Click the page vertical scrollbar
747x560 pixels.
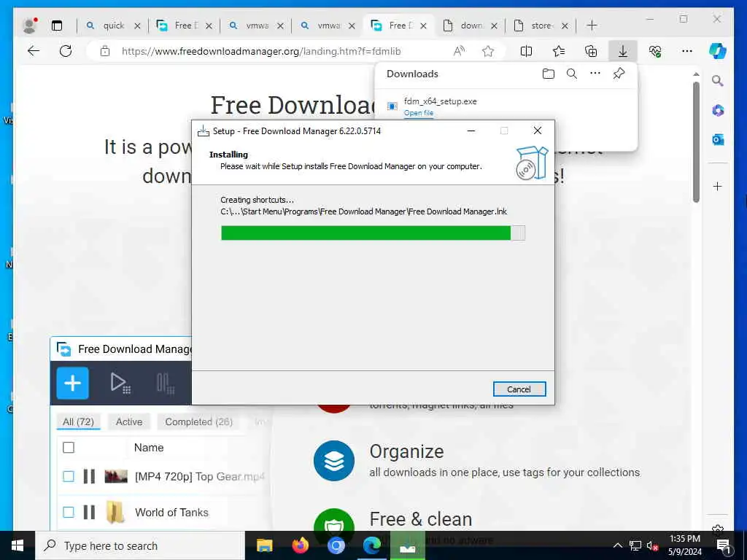pos(696,142)
